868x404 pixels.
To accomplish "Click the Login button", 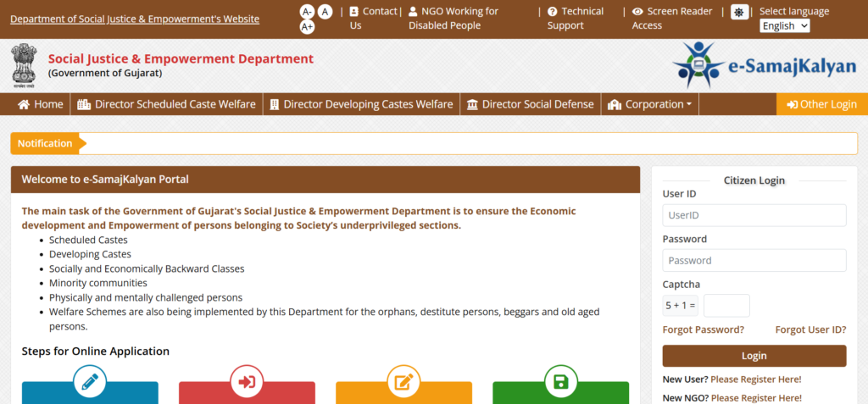I will [x=754, y=356].
